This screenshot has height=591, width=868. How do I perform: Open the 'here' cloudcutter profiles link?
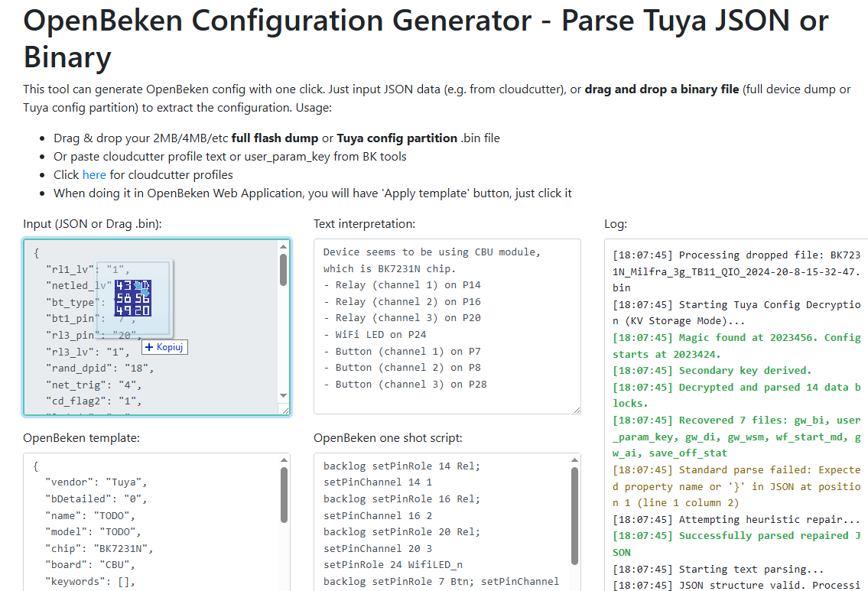tap(94, 175)
